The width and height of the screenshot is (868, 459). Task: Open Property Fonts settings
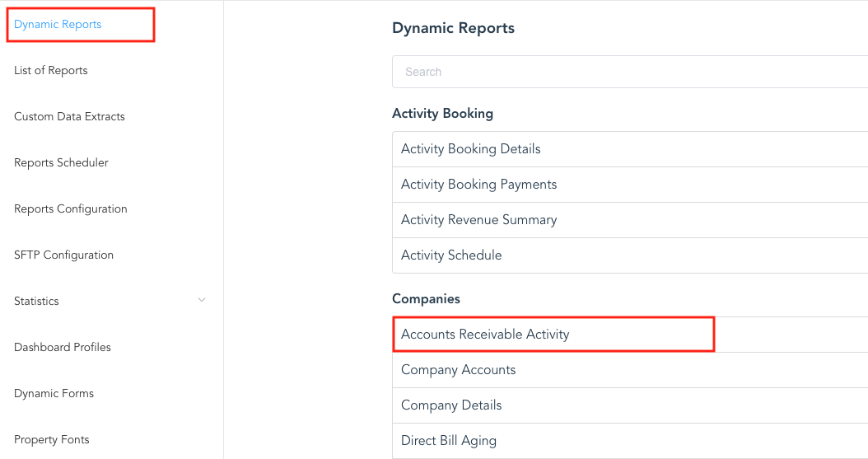(52, 440)
